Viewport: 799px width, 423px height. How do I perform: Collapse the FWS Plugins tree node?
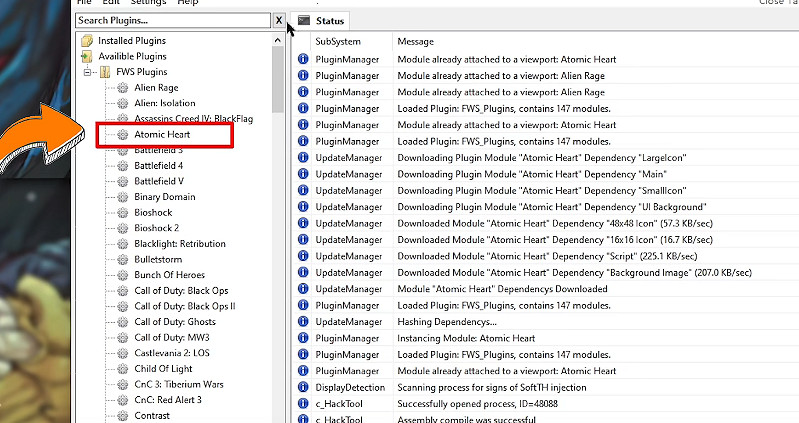coord(88,72)
